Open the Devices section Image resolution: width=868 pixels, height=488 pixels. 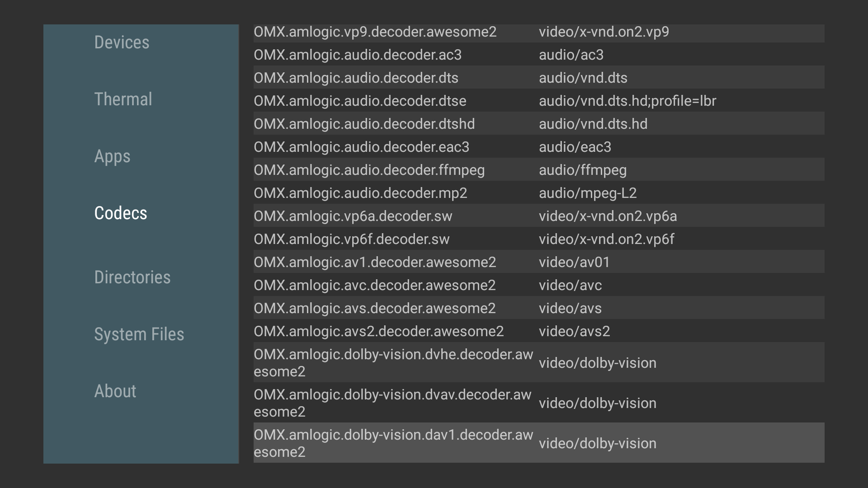[122, 42]
